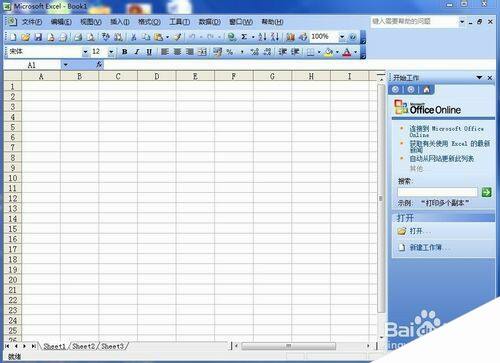The image size is (500, 363).
Task: Toggle Align Left
Action: 165,52
